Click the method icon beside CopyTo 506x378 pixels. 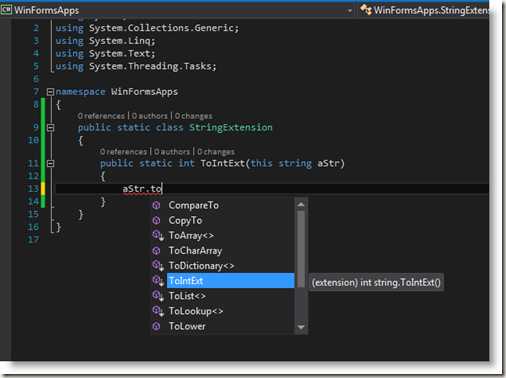(x=156, y=220)
